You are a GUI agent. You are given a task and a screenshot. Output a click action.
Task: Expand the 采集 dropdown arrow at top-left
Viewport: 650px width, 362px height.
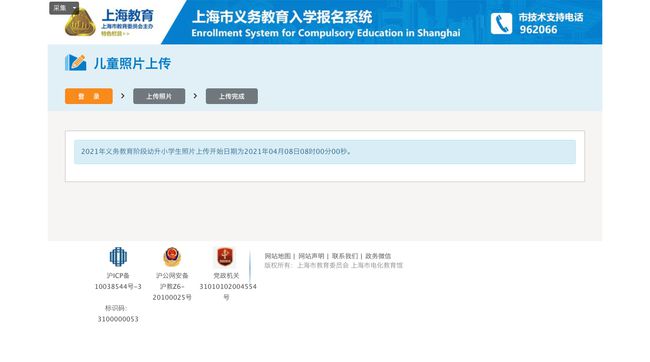(74, 8)
